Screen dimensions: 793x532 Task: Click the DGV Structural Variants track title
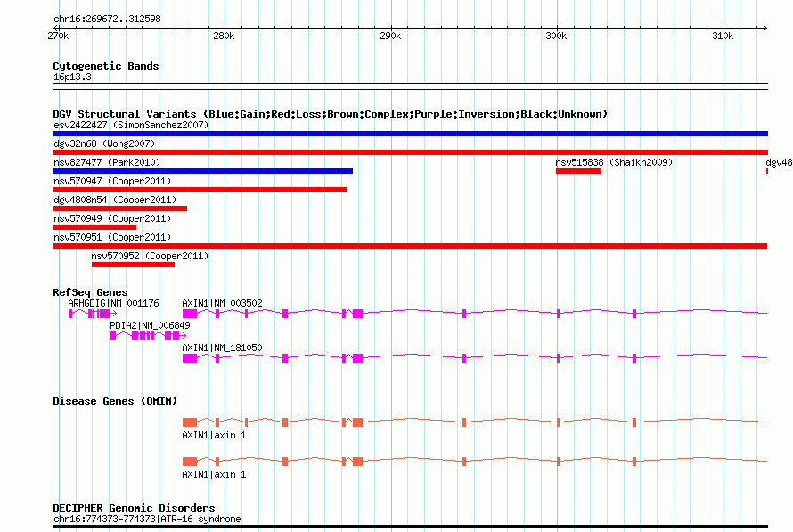coord(331,114)
